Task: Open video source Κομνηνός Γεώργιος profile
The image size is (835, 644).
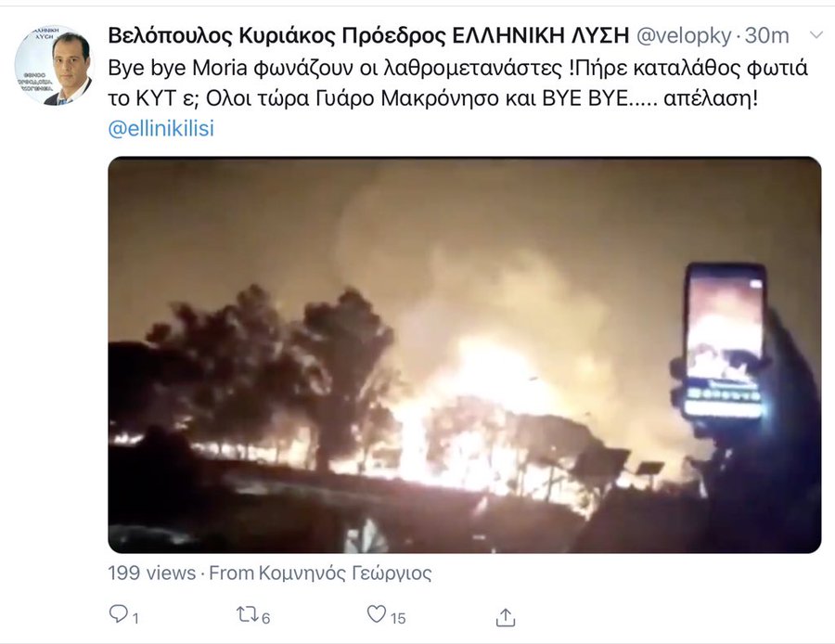Action: coord(345,573)
